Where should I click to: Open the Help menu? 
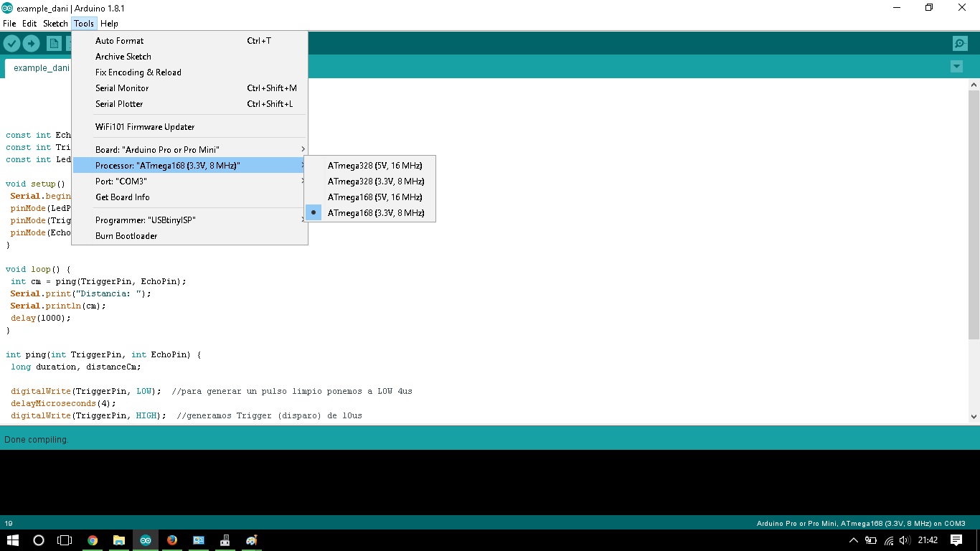click(109, 24)
